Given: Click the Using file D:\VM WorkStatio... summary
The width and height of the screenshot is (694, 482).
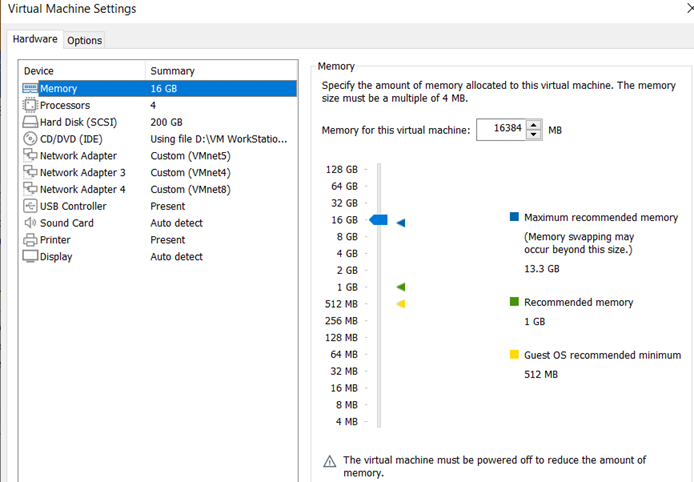Looking at the screenshot, I should click(x=219, y=139).
